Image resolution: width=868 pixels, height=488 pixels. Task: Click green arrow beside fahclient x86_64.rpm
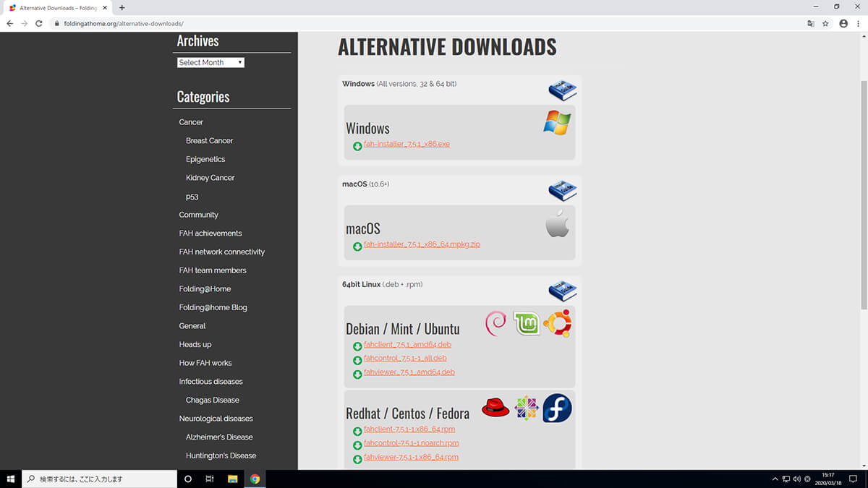pyautogui.click(x=357, y=432)
